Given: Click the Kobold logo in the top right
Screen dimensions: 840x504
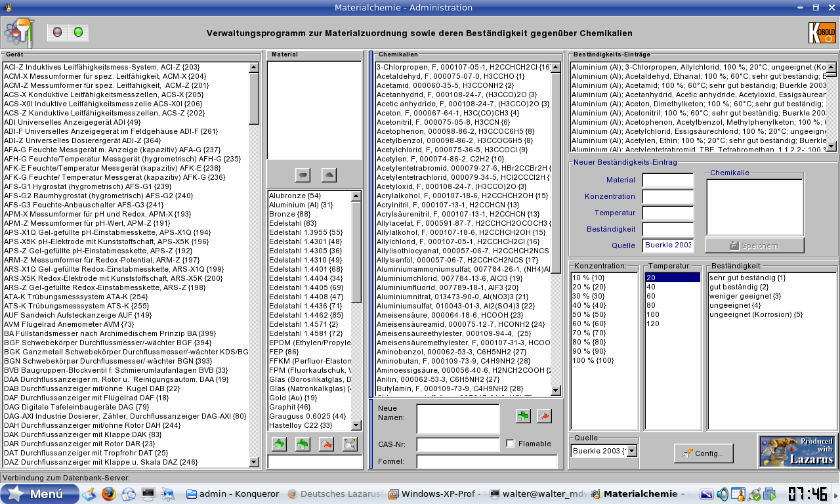Looking at the screenshot, I should [x=822, y=33].
